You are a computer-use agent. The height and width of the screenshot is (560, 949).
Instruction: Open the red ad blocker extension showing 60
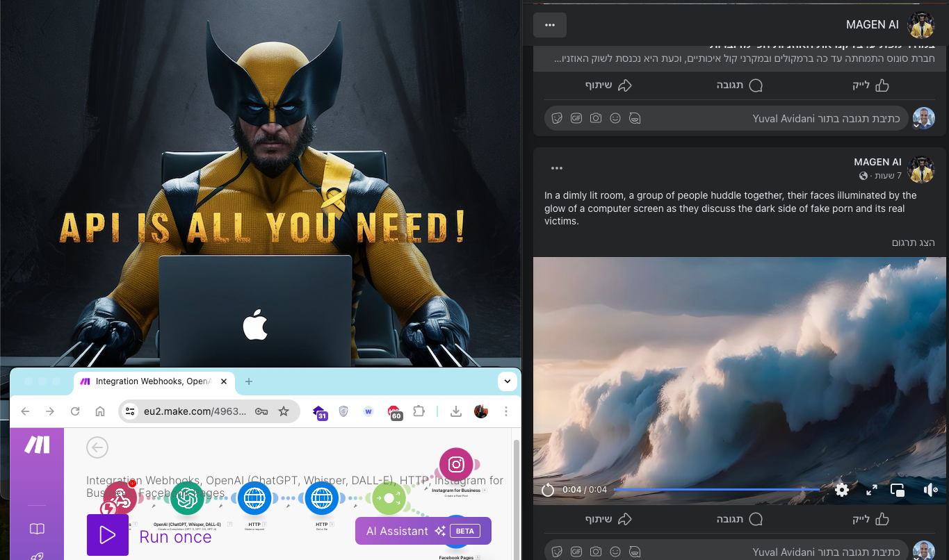click(x=394, y=413)
